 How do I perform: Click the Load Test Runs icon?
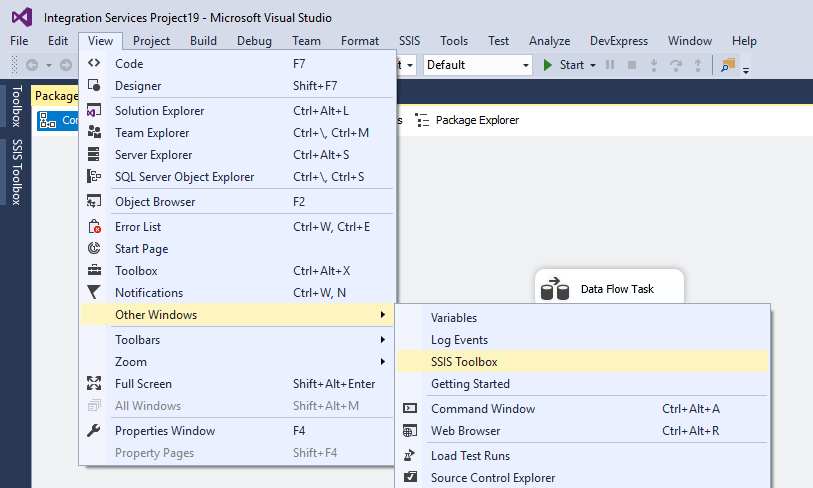click(410, 455)
